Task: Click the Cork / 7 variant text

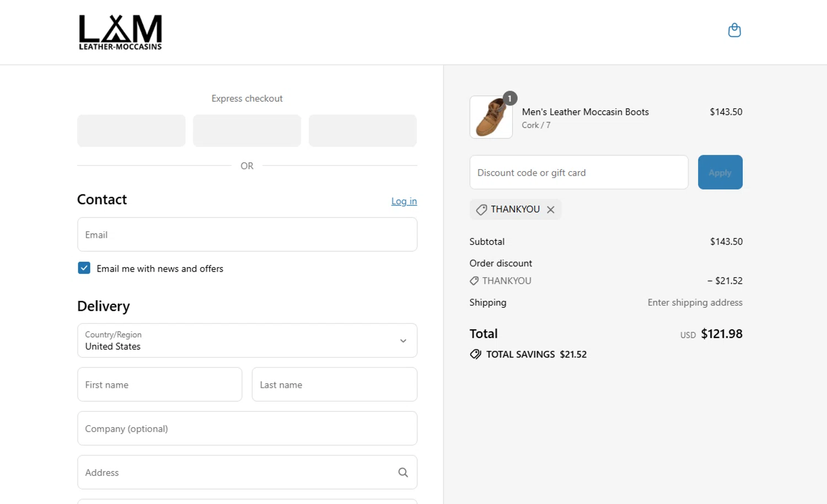Action: point(536,125)
